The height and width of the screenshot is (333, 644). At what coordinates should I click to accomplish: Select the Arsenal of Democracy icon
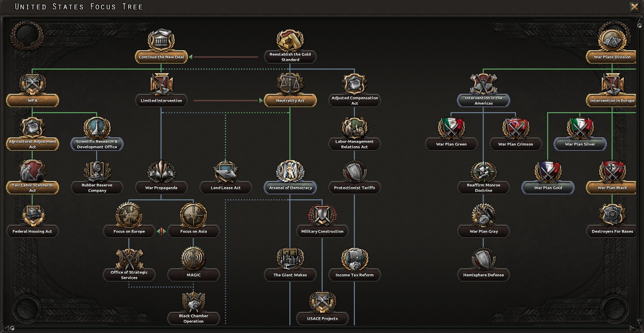(x=290, y=171)
